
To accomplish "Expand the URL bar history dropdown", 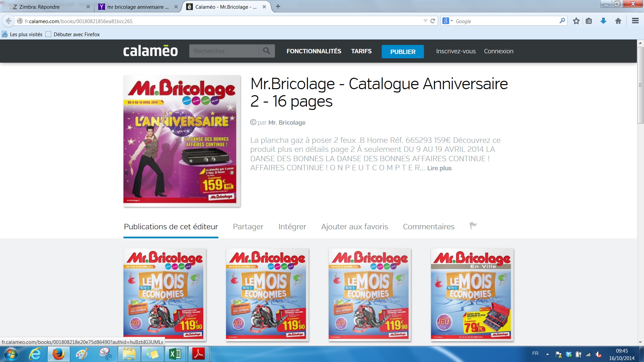I will click(x=425, y=21).
